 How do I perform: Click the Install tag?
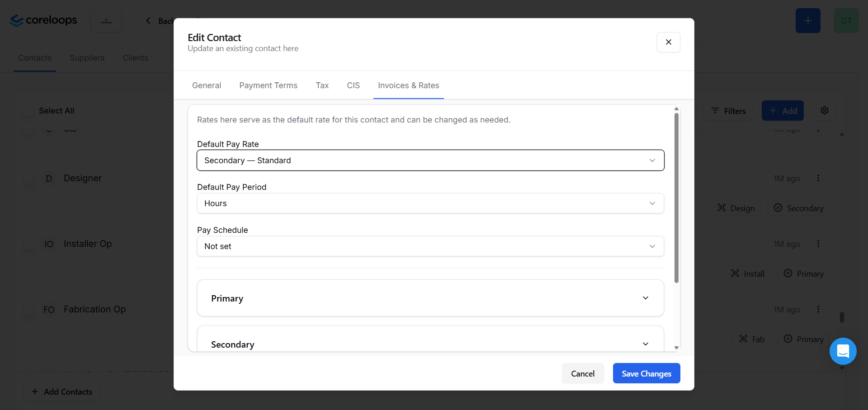pyautogui.click(x=748, y=273)
